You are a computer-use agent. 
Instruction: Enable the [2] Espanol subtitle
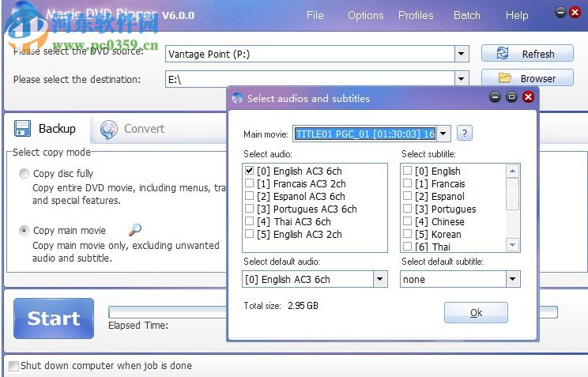coord(407,196)
